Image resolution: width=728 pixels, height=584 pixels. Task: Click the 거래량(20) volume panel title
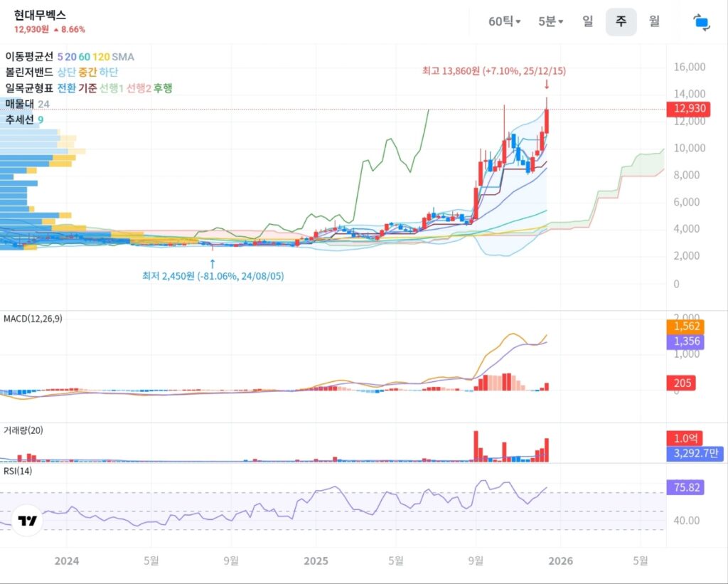tap(23, 430)
